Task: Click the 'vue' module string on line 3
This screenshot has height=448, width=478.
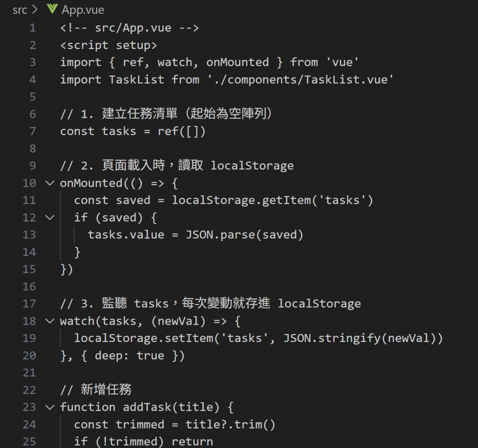Action: click(342, 62)
